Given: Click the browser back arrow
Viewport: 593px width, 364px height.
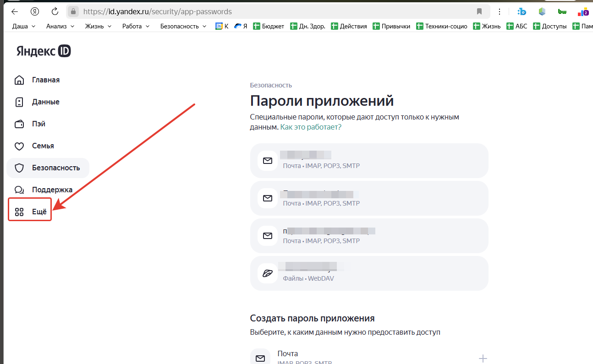Looking at the screenshot, I should pyautogui.click(x=15, y=11).
